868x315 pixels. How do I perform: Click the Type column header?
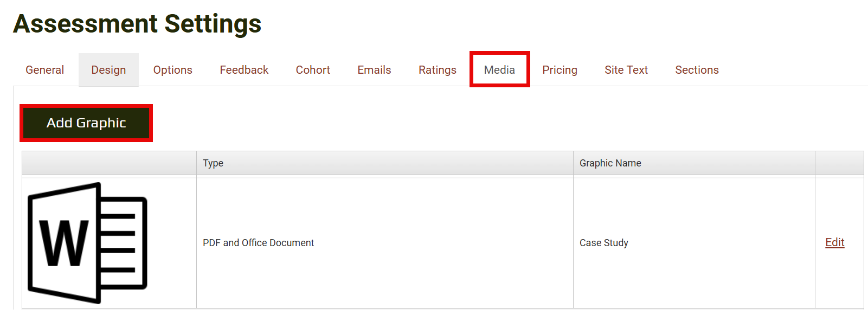point(385,163)
